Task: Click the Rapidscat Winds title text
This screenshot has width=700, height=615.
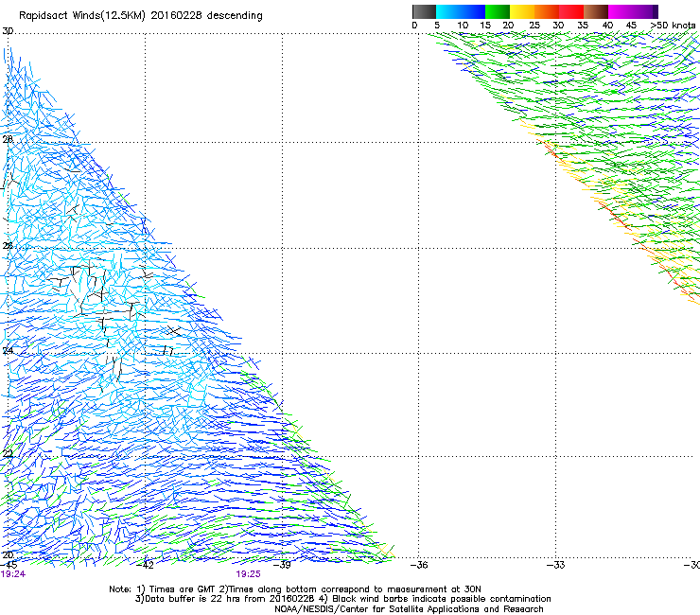Action: [141, 16]
